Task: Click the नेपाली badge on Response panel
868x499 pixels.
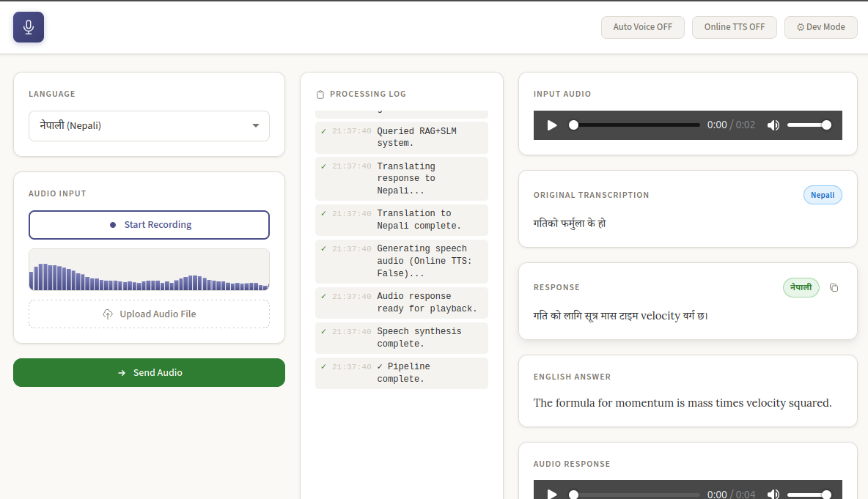Action: pos(801,287)
